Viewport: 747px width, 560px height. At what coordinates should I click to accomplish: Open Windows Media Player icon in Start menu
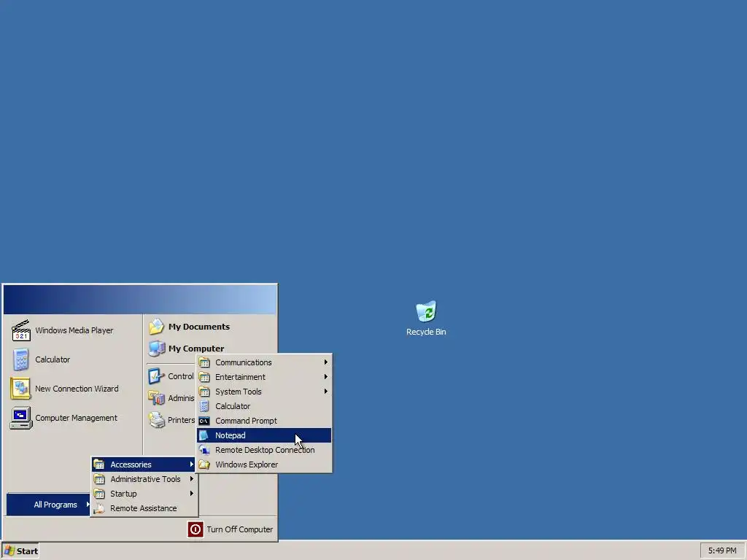point(21,330)
